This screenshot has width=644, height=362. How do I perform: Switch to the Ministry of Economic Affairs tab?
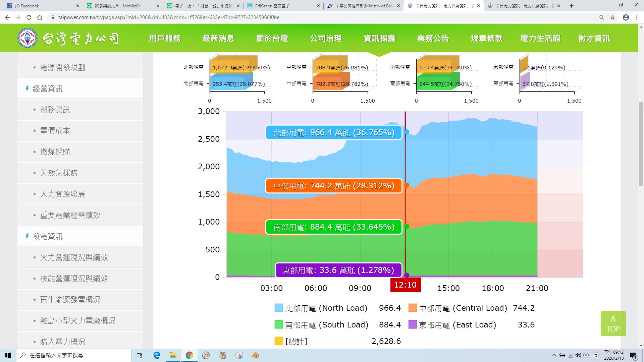pos(363,6)
